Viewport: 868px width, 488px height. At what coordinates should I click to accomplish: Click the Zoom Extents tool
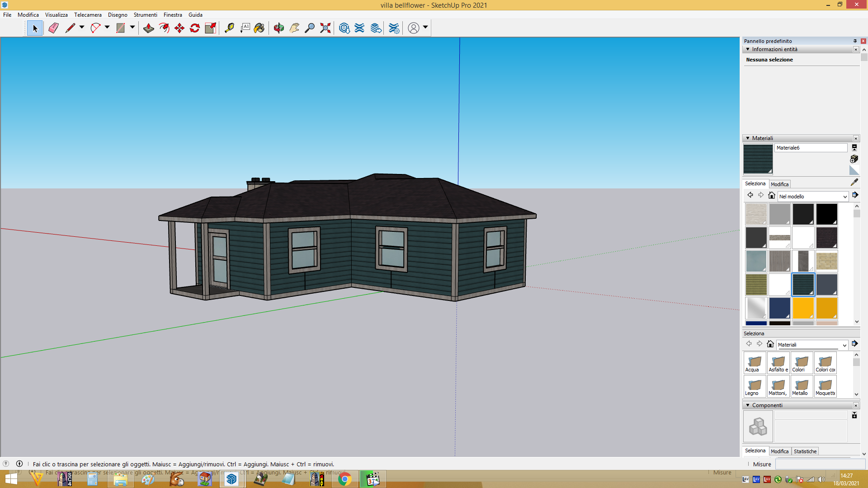click(325, 28)
